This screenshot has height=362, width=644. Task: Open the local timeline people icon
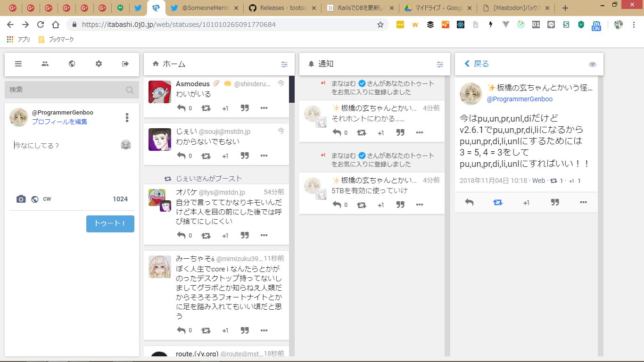pos(45,64)
